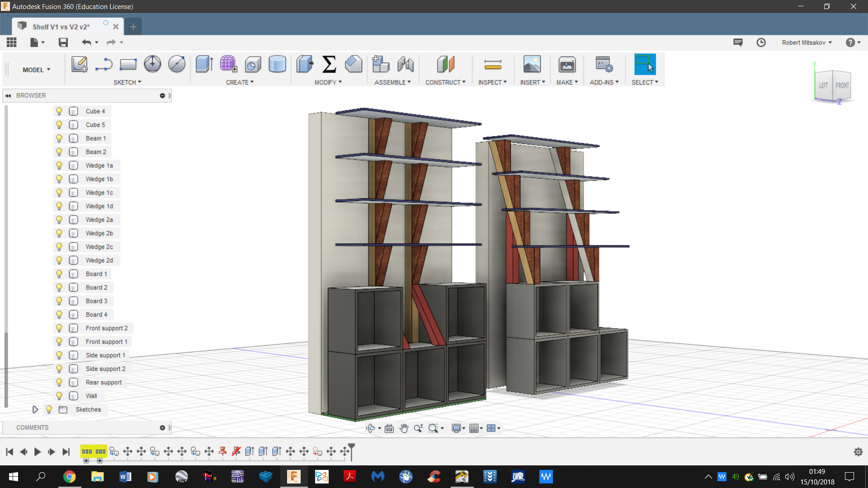Open timeline settings gear
Screen dimensions: 868x488
tap(858, 452)
